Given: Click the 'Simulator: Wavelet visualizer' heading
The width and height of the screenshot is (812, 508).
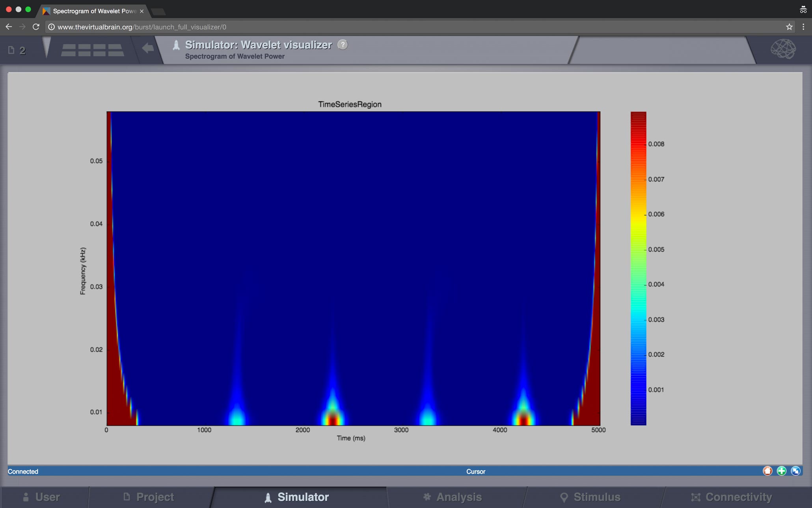Looking at the screenshot, I should (259, 45).
